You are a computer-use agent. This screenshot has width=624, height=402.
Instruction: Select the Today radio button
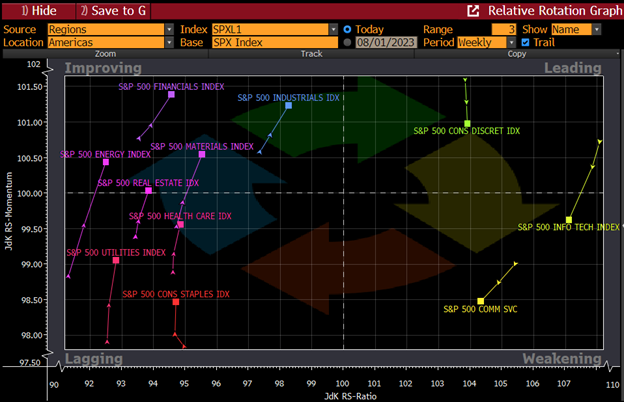tap(347, 29)
